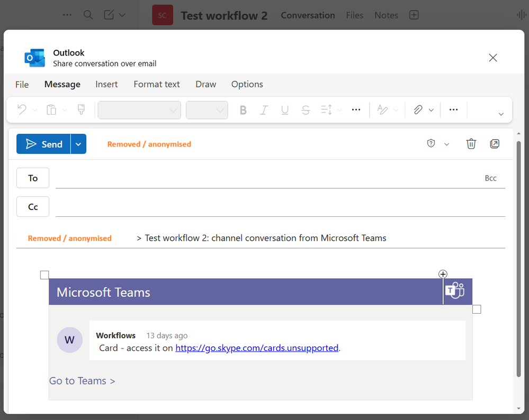The height and width of the screenshot is (420, 529).
Task: Click Teams background new chat compose icon
Action: pyautogui.click(x=109, y=15)
